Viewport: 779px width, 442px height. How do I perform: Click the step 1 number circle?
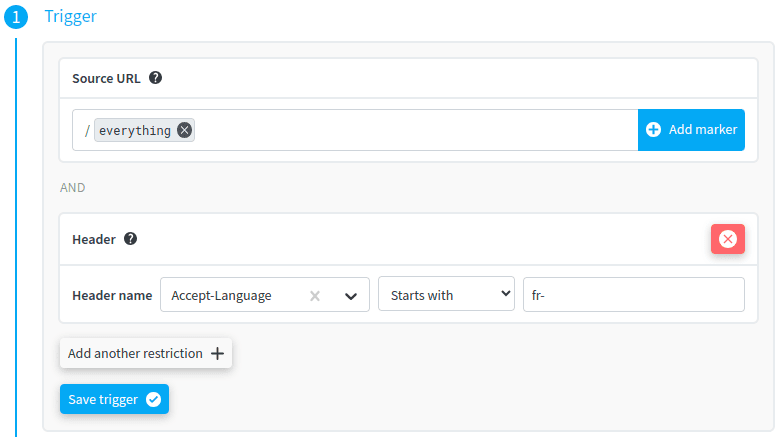[17, 17]
